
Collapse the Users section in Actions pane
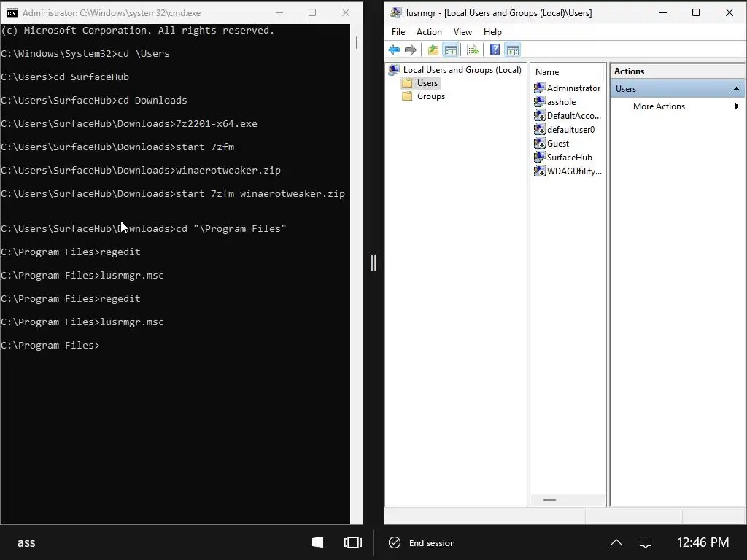coord(736,89)
